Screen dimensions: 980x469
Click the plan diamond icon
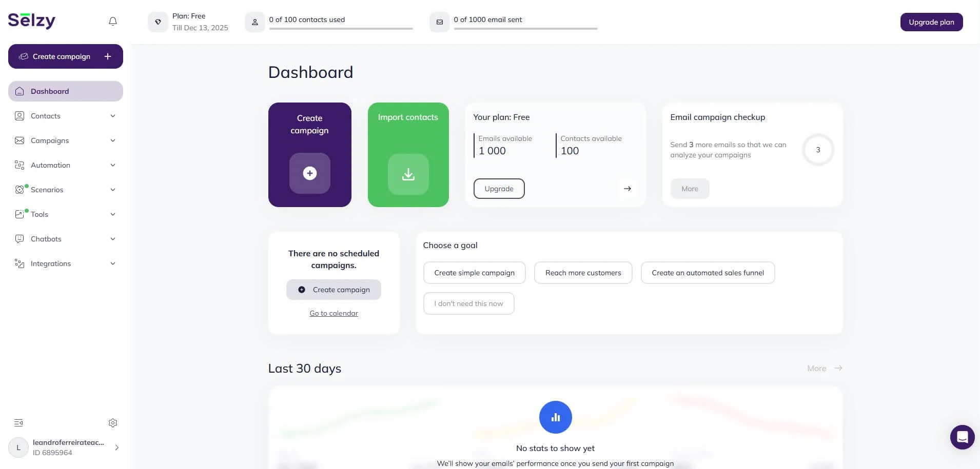point(158,22)
